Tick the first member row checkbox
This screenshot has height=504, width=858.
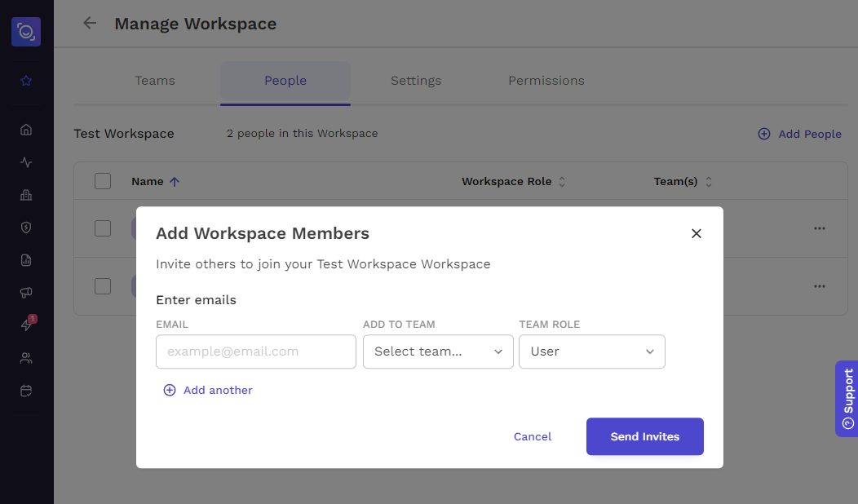(103, 228)
